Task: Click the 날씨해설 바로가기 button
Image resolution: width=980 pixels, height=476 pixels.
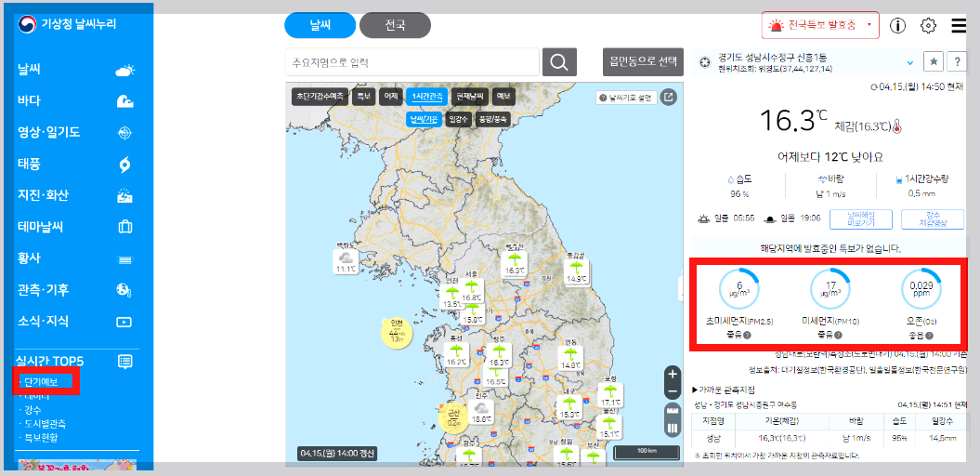Action: point(860,218)
